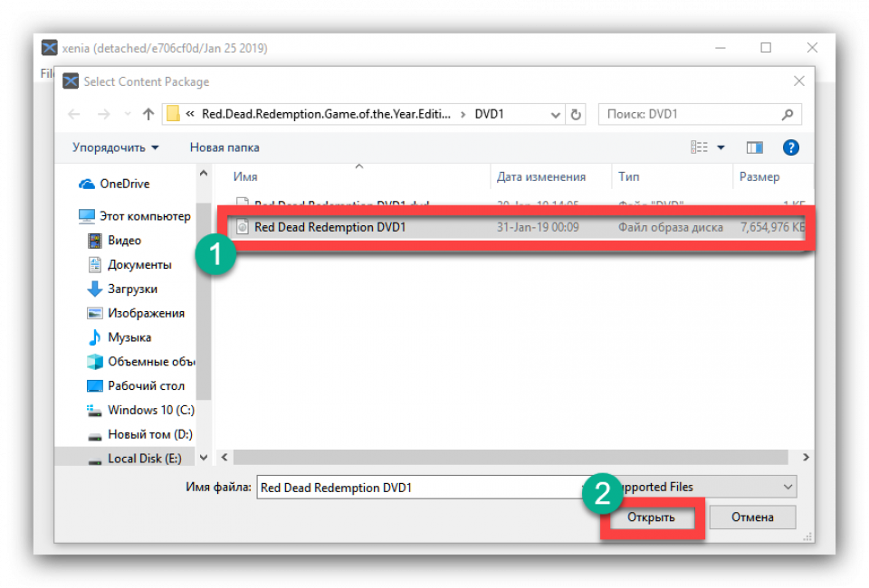Click the horizontal scrollbar track
Image resolution: width=869 pixels, height=588 pixels.
tap(510, 458)
